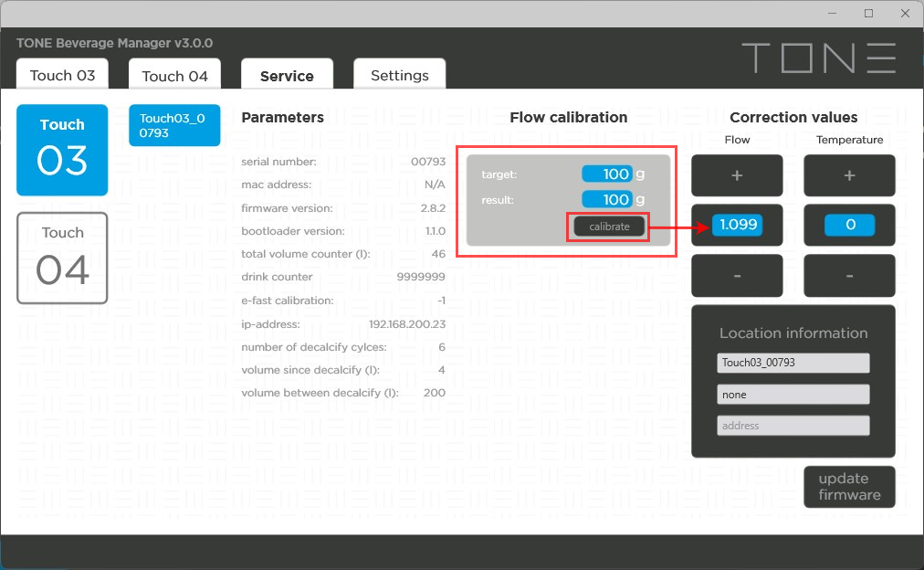Open the Settings tab
The height and width of the screenshot is (570, 924).
[400, 75]
